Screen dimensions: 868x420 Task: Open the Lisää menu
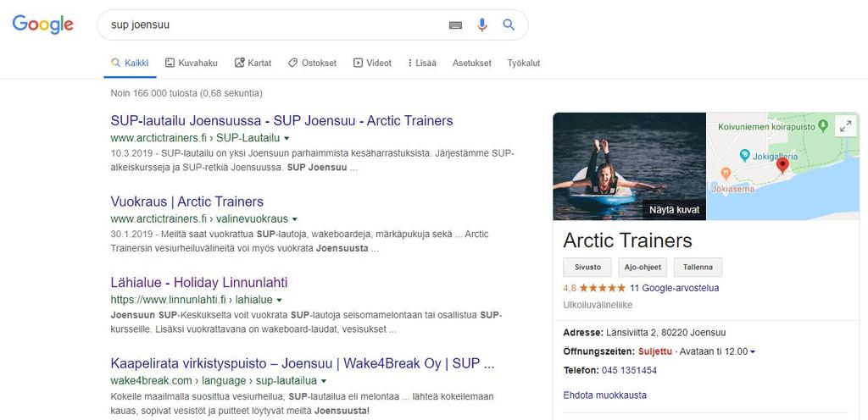pos(422,63)
